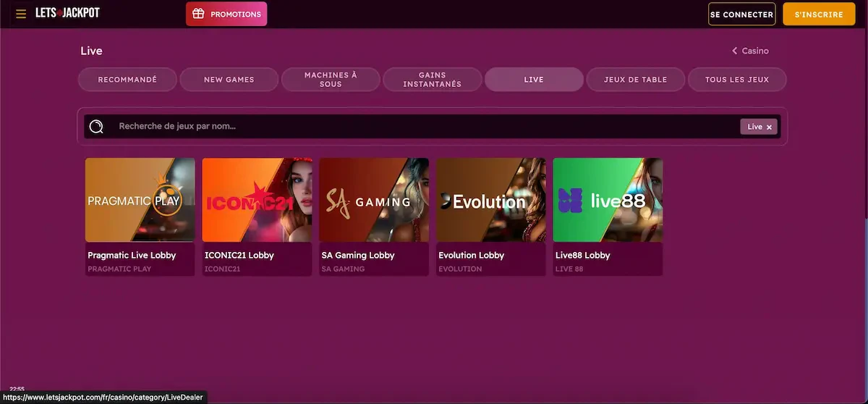Open the ICONIC21 lobby thumbnail
The image size is (868, 404).
(x=257, y=200)
